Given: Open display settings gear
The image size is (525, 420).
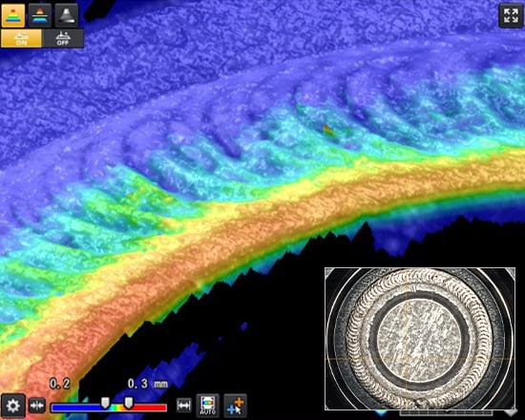Looking at the screenshot, I should point(13,406).
